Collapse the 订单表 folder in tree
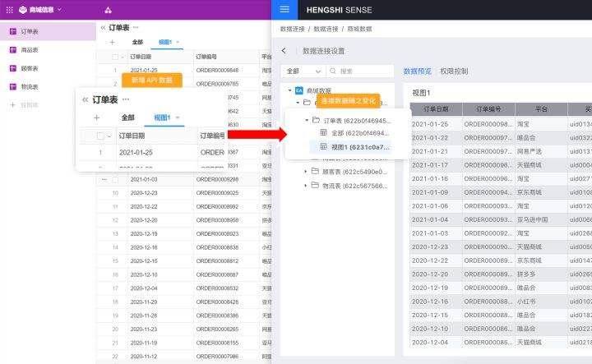Viewport: 592px width, 364px height. tap(306, 120)
